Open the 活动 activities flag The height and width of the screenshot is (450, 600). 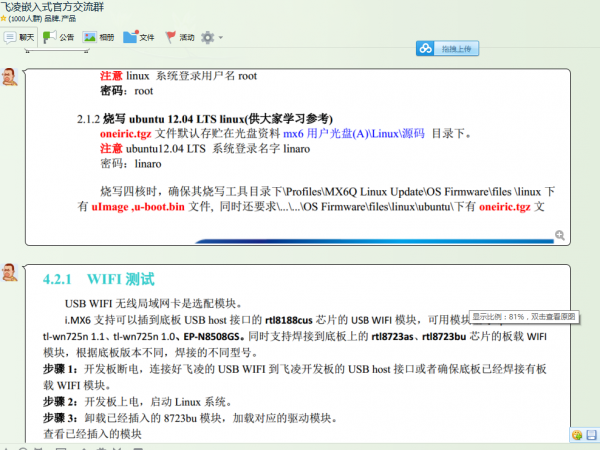179,37
